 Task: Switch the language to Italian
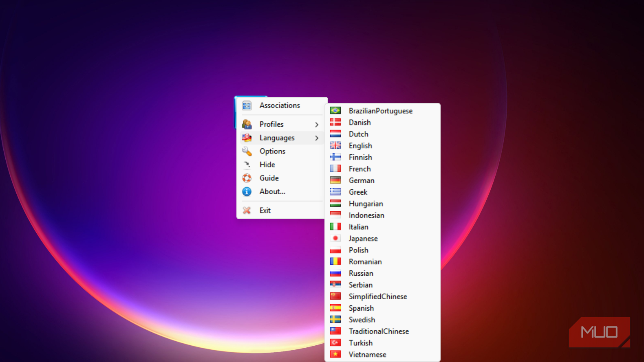click(382, 227)
